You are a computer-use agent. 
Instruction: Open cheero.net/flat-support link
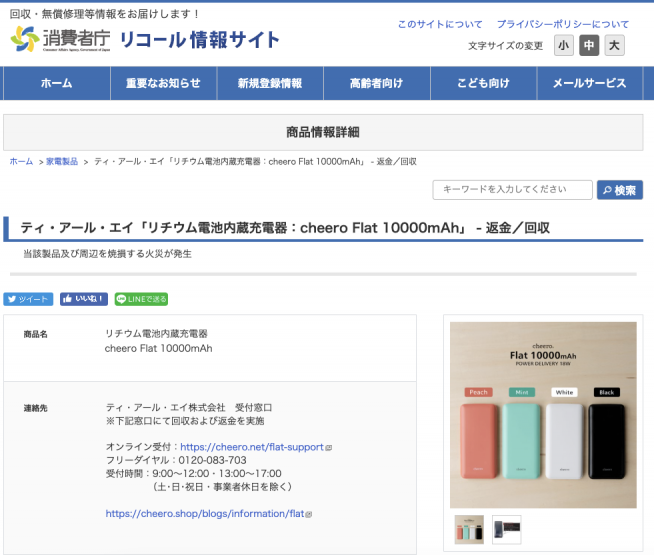coord(252,447)
